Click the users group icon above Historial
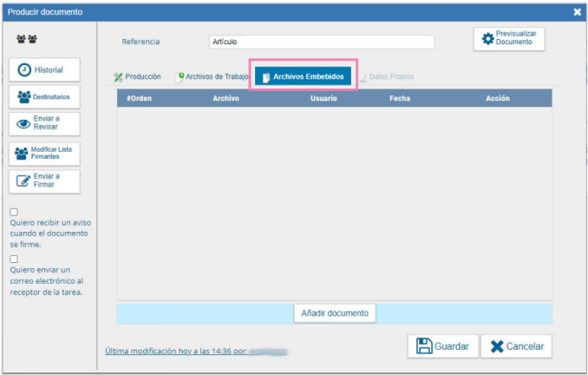The image size is (588, 375). pyautogui.click(x=27, y=40)
